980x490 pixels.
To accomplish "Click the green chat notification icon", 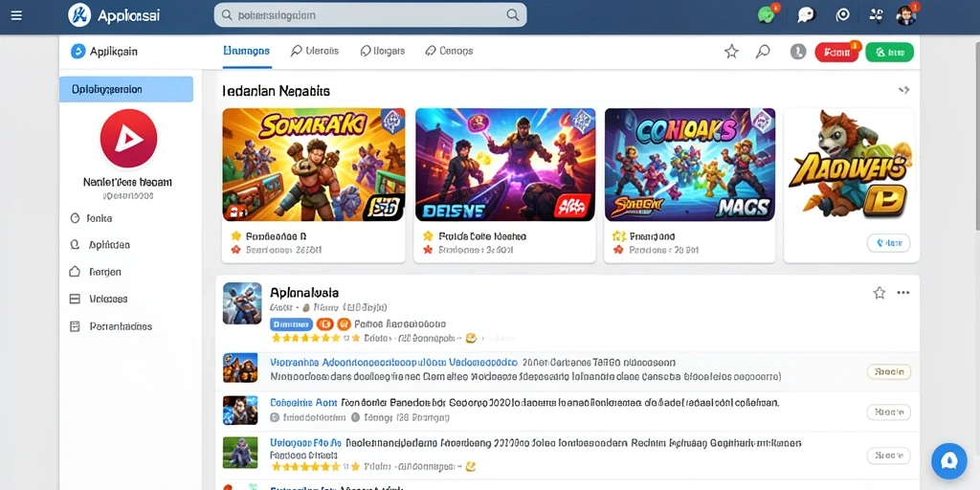I will (767, 15).
